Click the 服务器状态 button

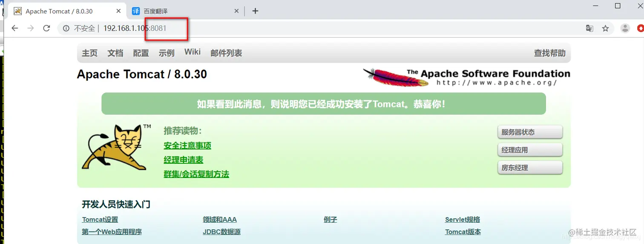coord(530,132)
